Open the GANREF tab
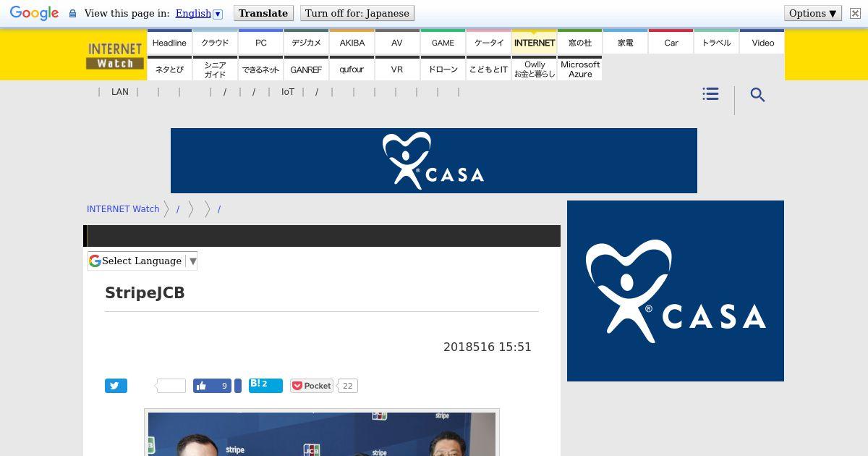The width and height of the screenshot is (868, 456). [306, 69]
